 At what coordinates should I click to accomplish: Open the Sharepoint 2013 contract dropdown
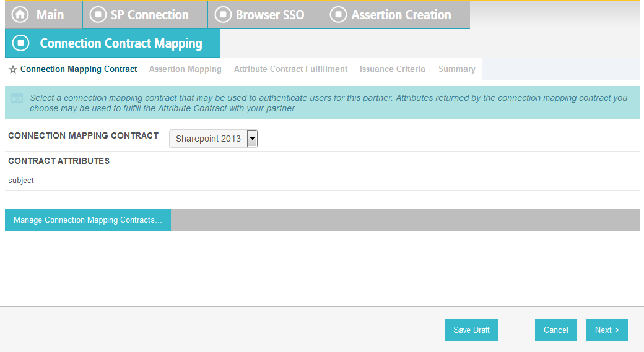[213, 139]
